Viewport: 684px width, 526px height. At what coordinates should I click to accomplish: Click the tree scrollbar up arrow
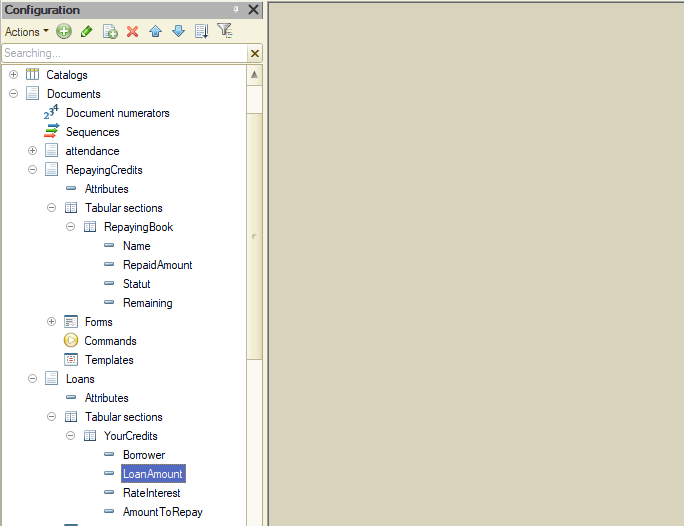254,75
